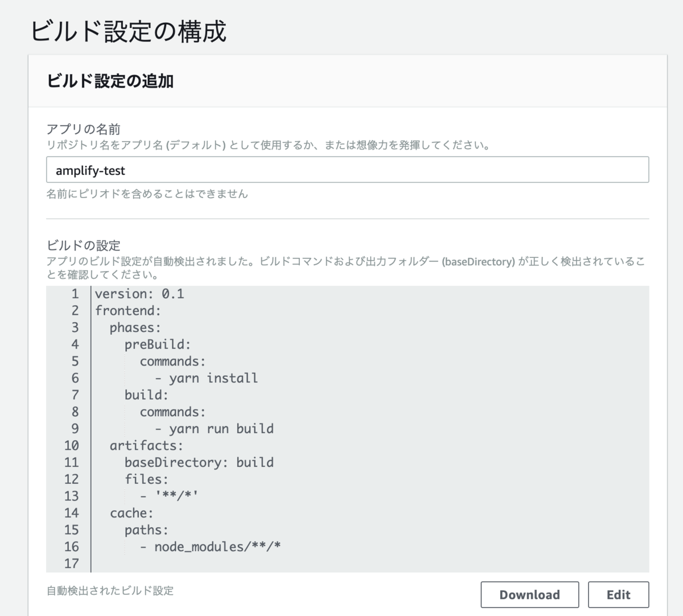Click line number 1 in gutter
Screen dimensions: 683x616
75,294
